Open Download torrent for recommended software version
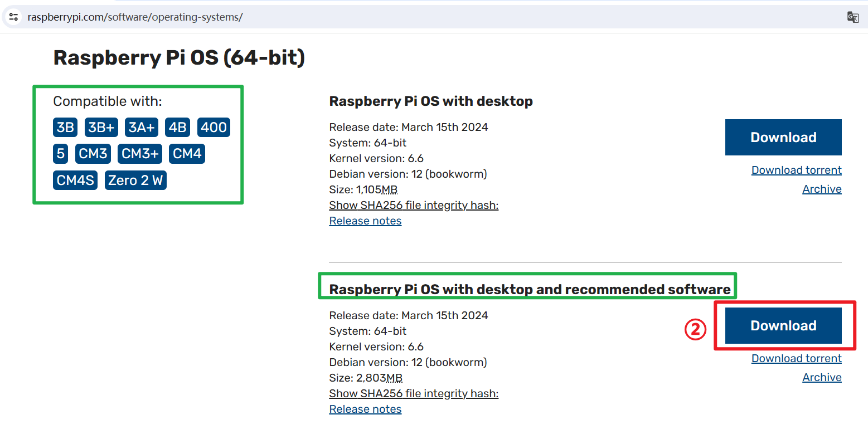The width and height of the screenshot is (868, 444). 797,358
